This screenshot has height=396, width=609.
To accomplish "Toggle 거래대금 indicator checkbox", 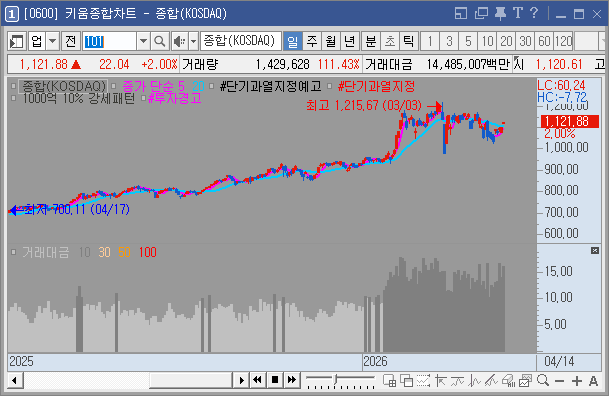I will (x=14, y=252).
